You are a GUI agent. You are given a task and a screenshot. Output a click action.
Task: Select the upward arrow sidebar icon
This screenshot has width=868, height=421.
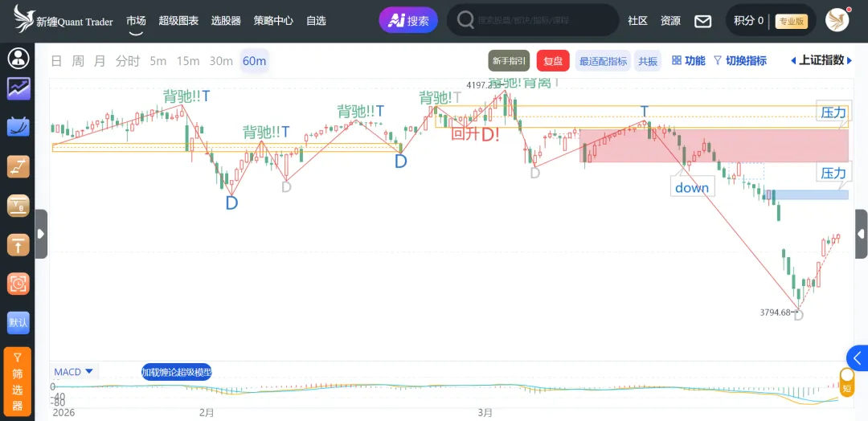click(x=18, y=244)
